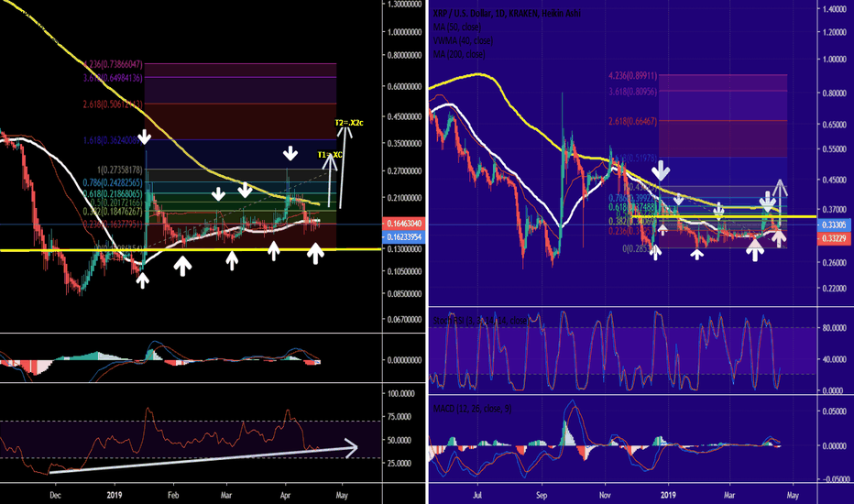
Task: Click the 0.05000 MACD scale value
Action: click(835, 411)
